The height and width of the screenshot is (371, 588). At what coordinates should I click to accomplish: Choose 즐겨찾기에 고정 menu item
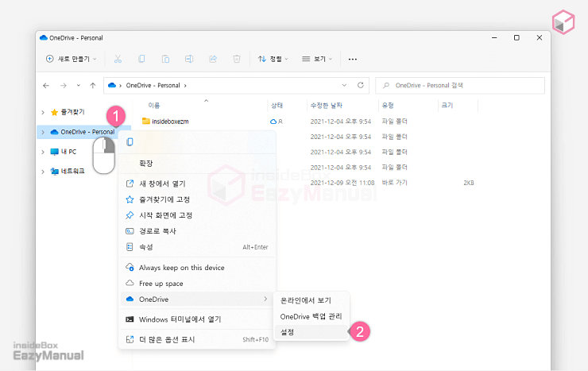(x=197, y=199)
